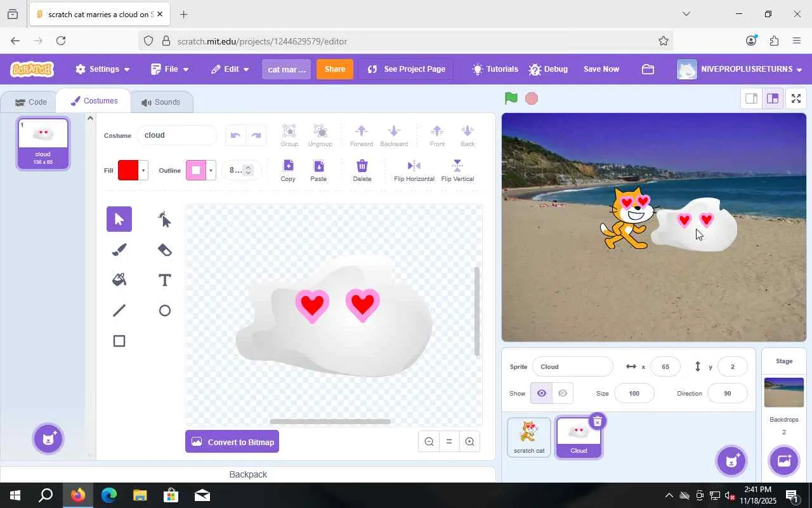
Task: Open My Stuff folder
Action: pos(648,69)
